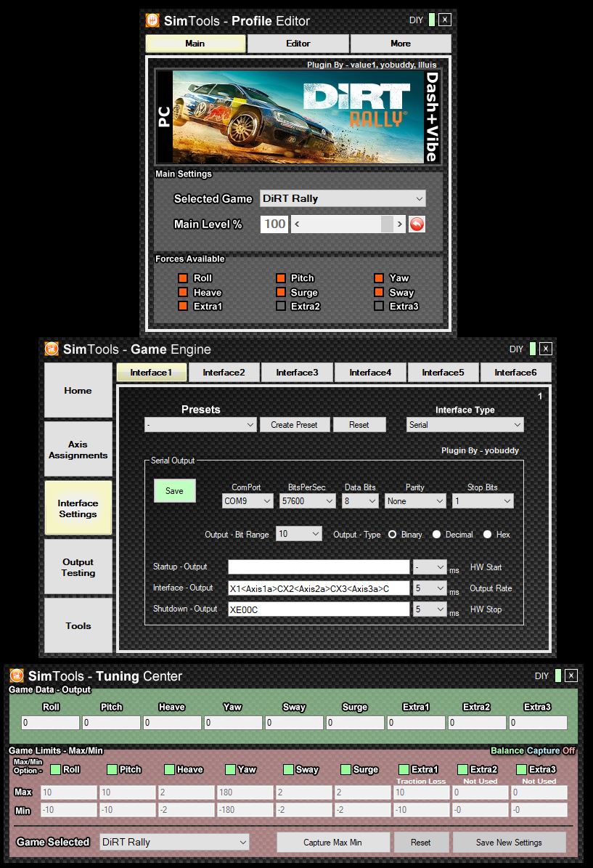Viewport: 593px width, 868px height.
Task: Open the Stop Bits dropdown
Action: click(483, 501)
